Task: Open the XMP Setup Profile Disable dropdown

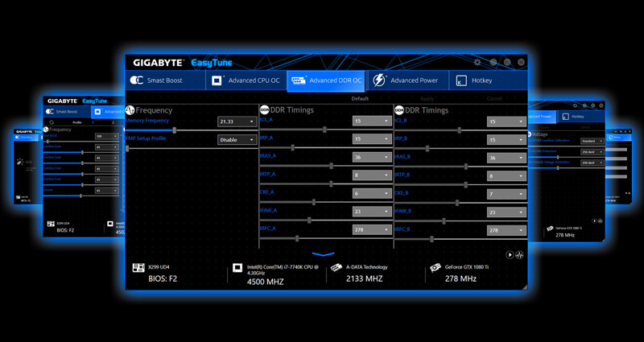Action: tap(237, 139)
